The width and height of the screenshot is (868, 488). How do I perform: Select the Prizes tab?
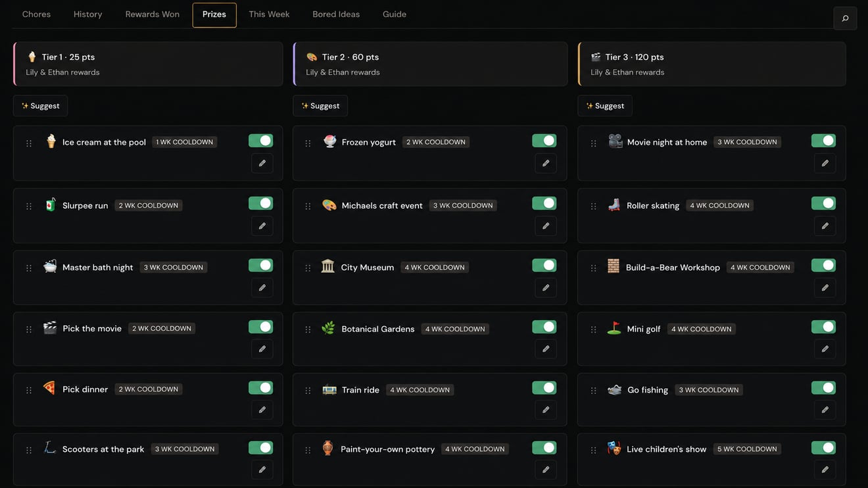(214, 15)
